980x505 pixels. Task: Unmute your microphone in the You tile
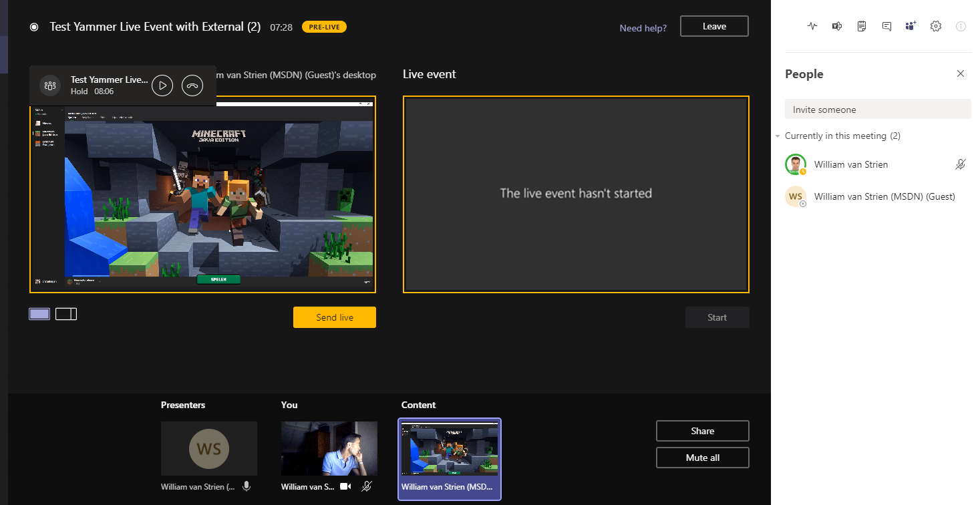coord(366,486)
